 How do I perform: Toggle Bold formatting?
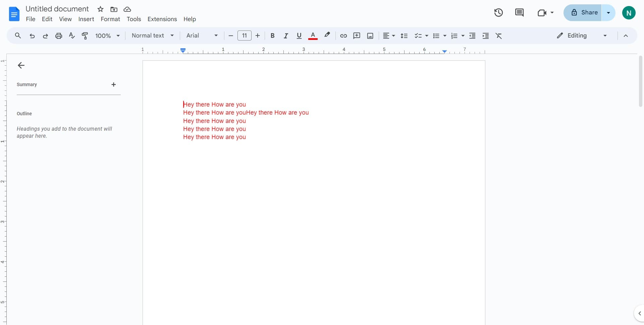(x=273, y=36)
